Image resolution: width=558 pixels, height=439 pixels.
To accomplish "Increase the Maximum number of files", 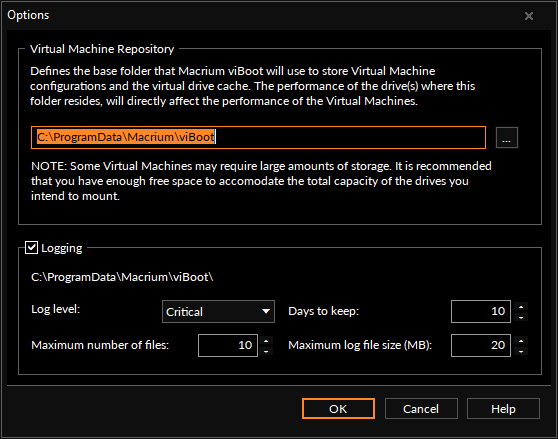I will tap(266, 340).
